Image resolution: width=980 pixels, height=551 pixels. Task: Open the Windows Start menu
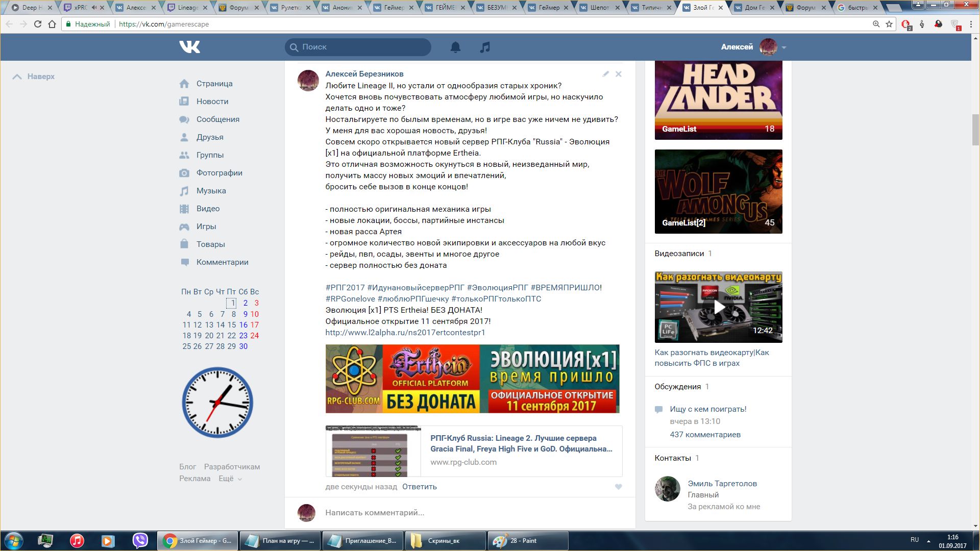point(13,541)
